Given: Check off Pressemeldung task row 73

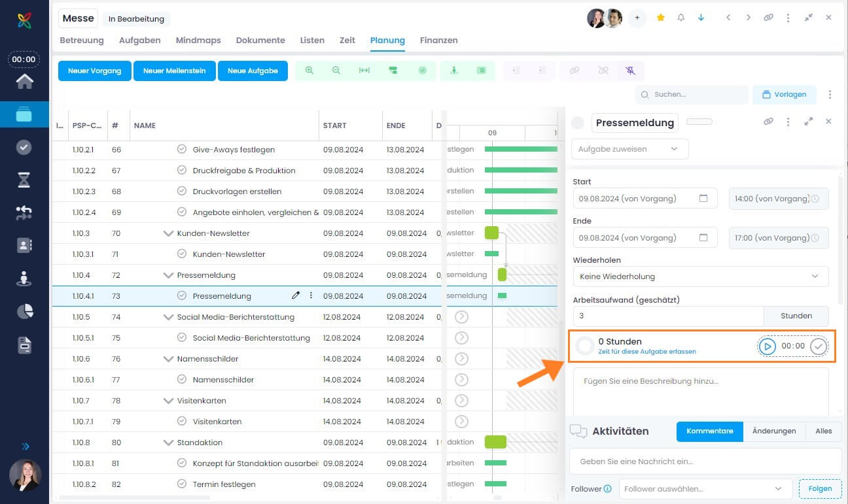Looking at the screenshot, I should pyautogui.click(x=182, y=295).
